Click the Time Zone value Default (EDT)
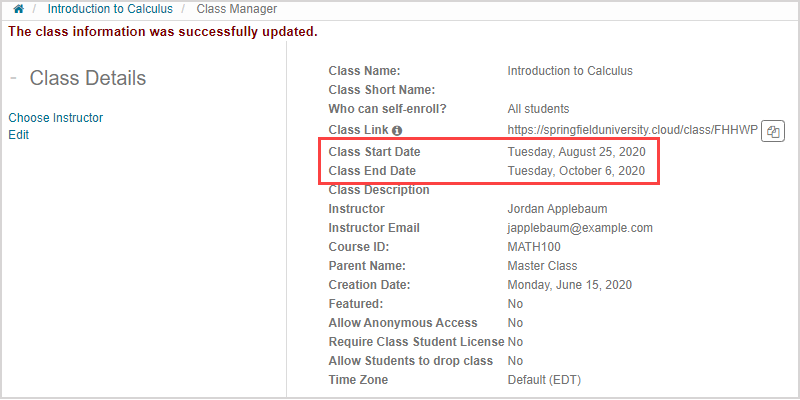This screenshot has height=400, width=800. pyautogui.click(x=544, y=380)
